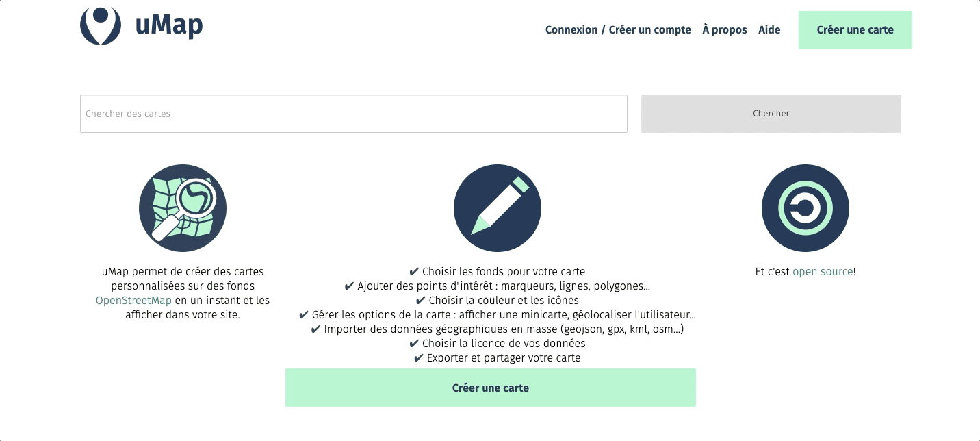Screen dimensions: 980x441
Task: Click the 'Gérer les options de la carte' line
Action: pyautogui.click(x=498, y=315)
